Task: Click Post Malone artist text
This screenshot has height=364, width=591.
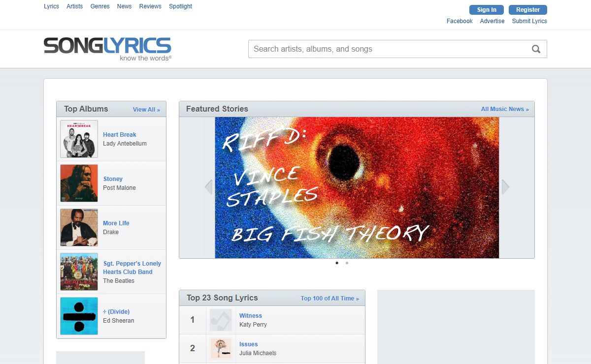Action: tap(119, 188)
